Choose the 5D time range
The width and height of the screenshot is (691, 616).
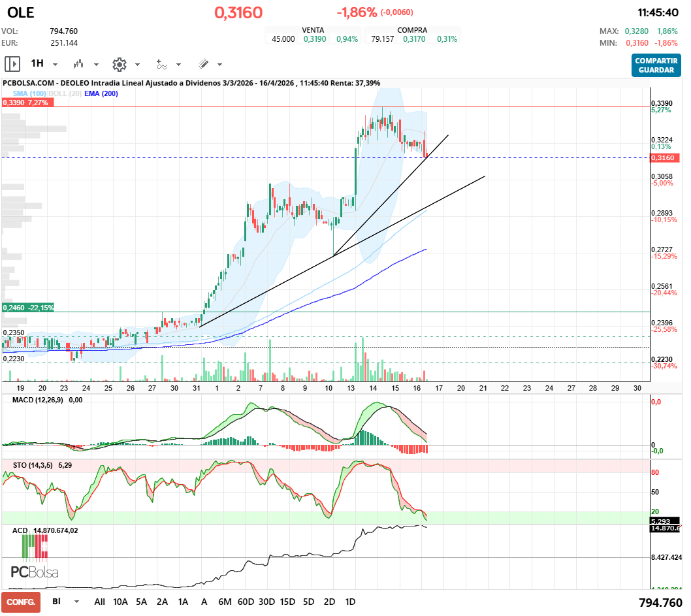[308, 602]
